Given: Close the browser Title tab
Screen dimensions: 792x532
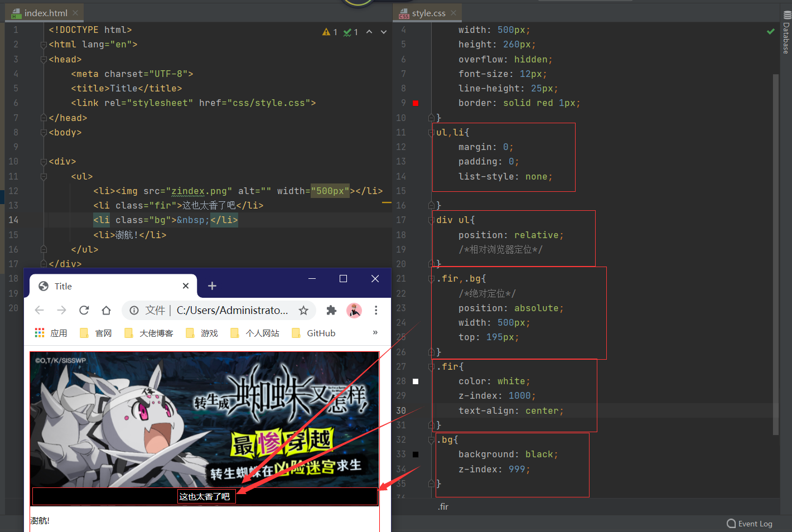Looking at the screenshot, I should click(x=186, y=286).
